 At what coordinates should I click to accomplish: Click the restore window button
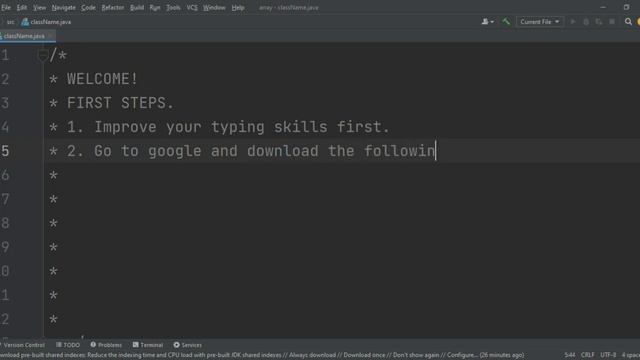tap(627, 7)
